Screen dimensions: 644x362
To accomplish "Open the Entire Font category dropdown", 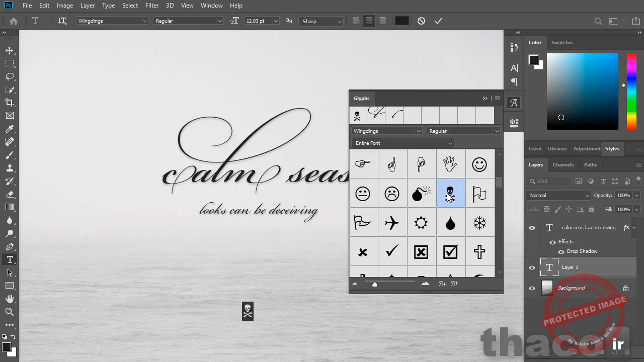I will point(450,143).
